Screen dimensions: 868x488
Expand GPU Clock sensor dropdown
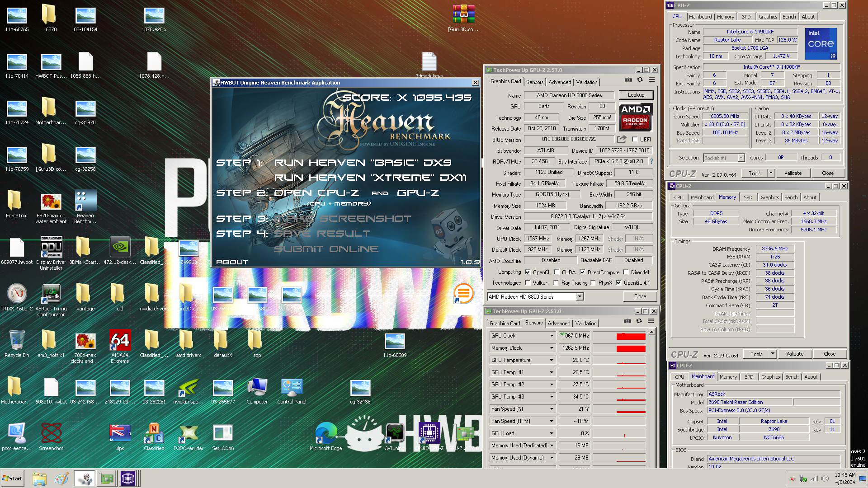552,336
